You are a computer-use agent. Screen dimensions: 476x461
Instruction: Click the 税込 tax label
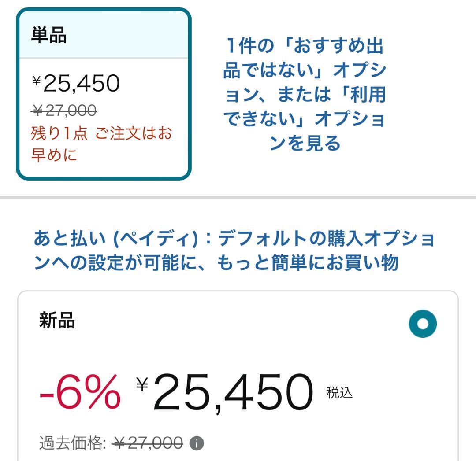click(x=339, y=393)
